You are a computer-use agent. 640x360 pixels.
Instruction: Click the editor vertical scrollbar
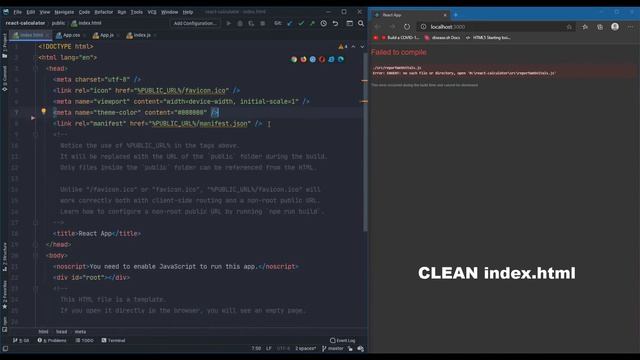pos(365,143)
